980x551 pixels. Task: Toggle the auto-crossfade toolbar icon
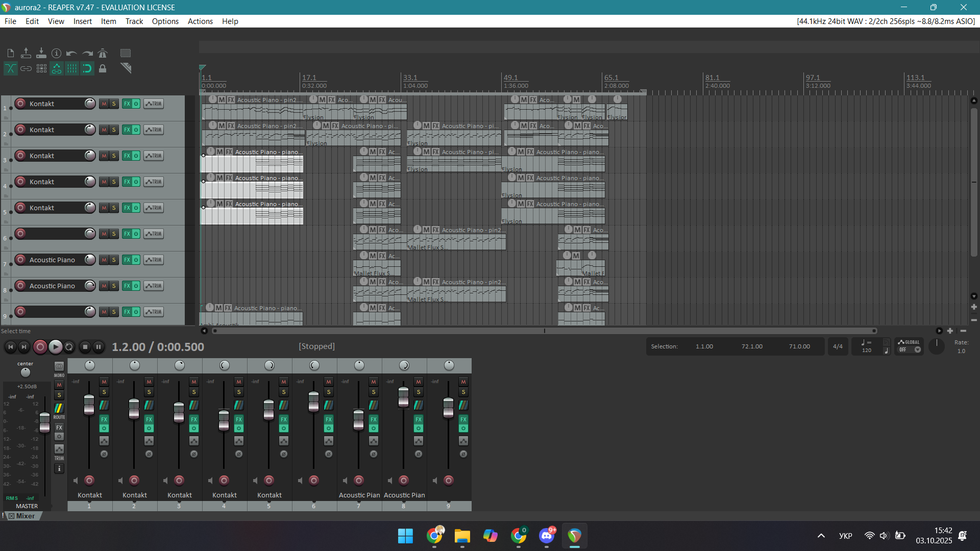[10, 68]
